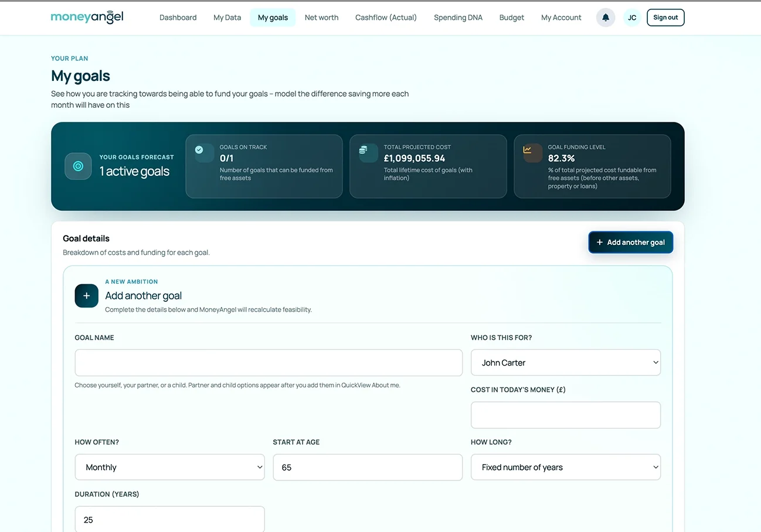Click the Sign out button
Viewport: 761px width, 532px height.
(665, 18)
